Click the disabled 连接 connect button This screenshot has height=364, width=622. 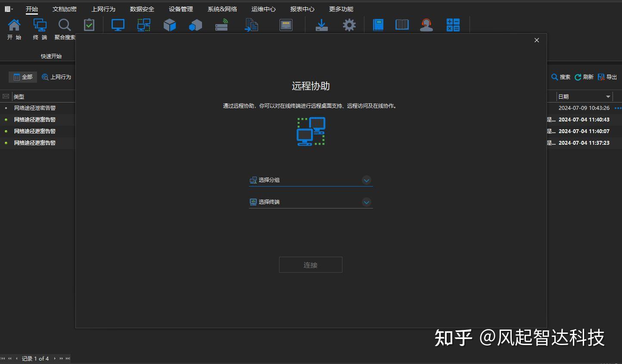[x=311, y=265]
